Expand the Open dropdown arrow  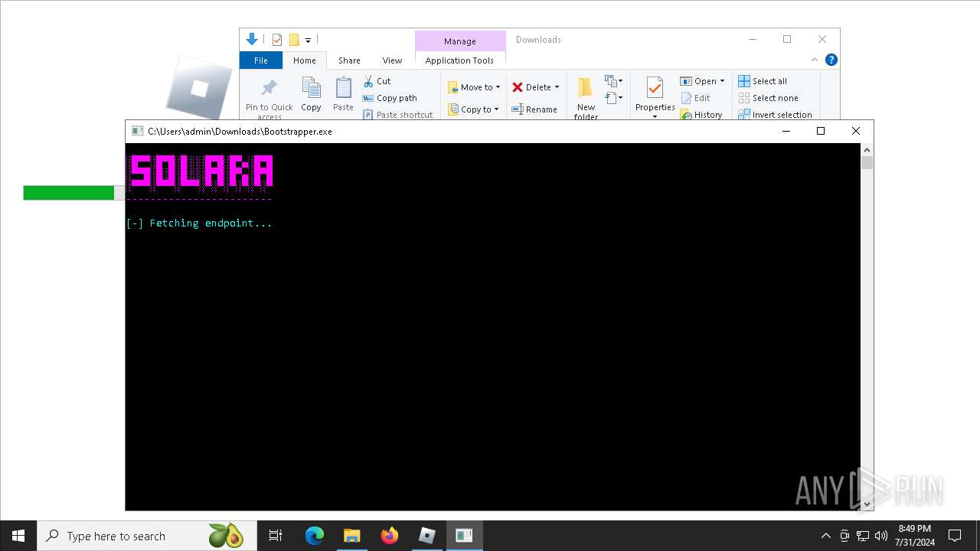[722, 81]
